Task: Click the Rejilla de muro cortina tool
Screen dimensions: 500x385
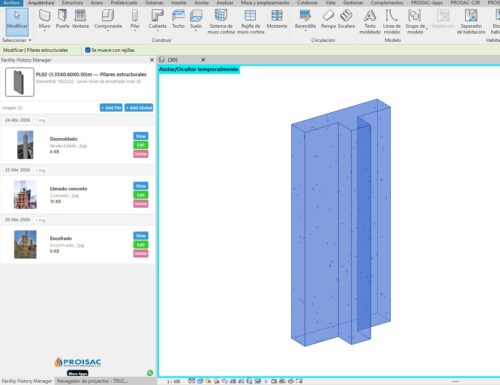Action: pos(250,22)
